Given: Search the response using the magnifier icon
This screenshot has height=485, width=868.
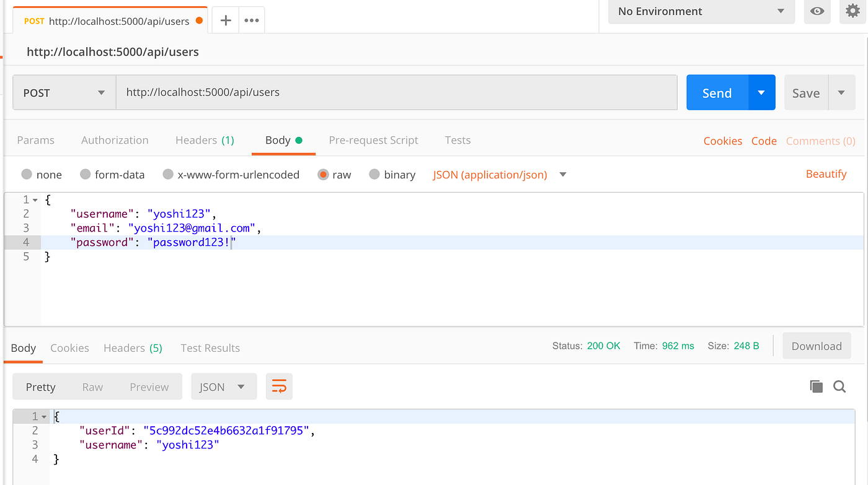Looking at the screenshot, I should (839, 386).
